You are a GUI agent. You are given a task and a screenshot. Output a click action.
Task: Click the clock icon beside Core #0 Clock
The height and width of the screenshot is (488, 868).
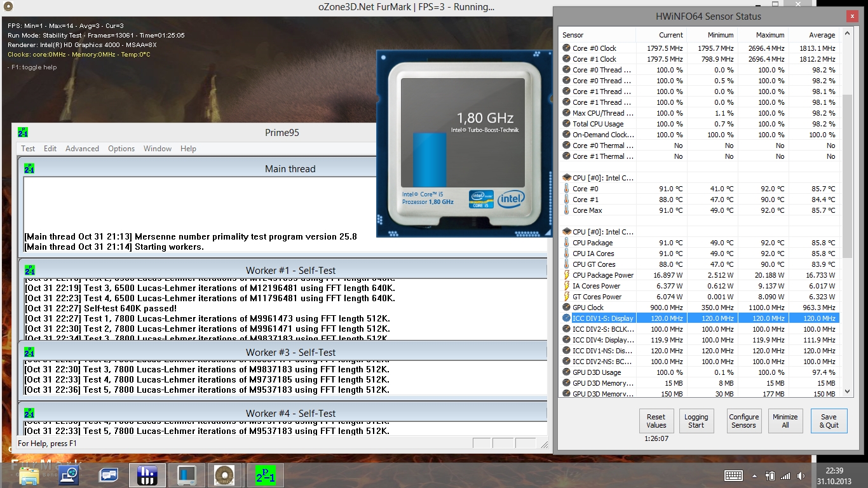coord(567,48)
